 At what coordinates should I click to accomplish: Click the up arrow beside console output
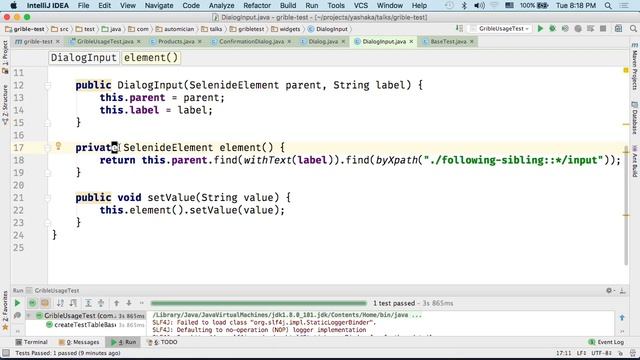pyautogui.click(x=622, y=317)
